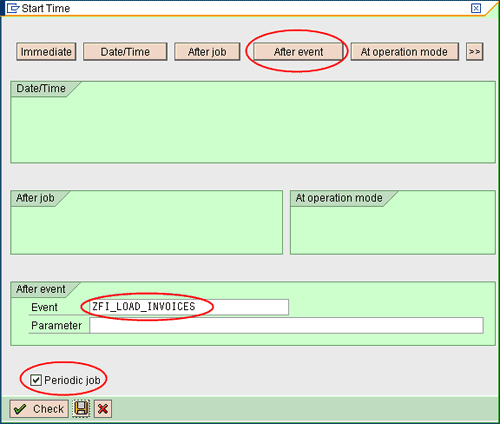Click the Date/Time group box header
Image resolution: width=500 pixels, height=424 pixels.
tap(41, 89)
